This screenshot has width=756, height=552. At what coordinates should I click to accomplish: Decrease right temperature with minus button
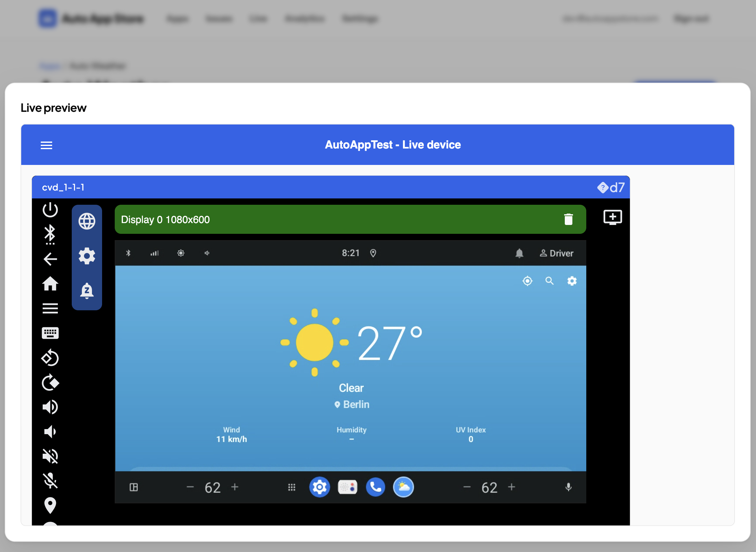tap(467, 487)
